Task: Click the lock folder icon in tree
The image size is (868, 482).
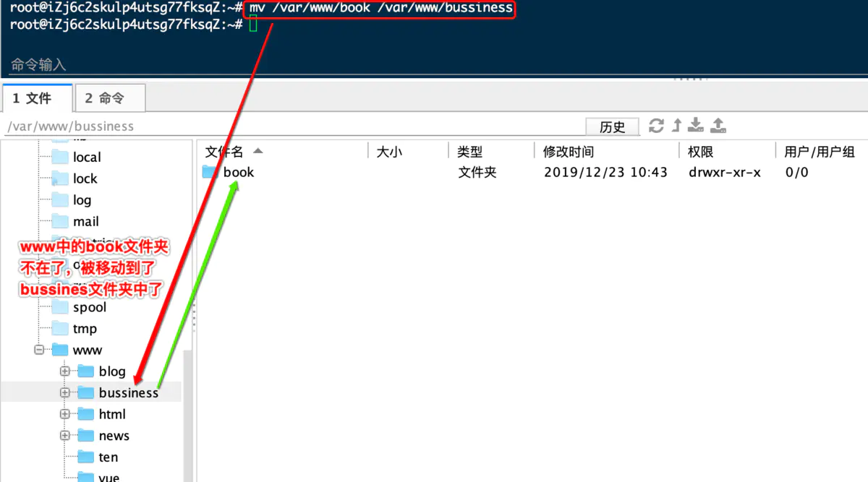Action: click(x=60, y=178)
